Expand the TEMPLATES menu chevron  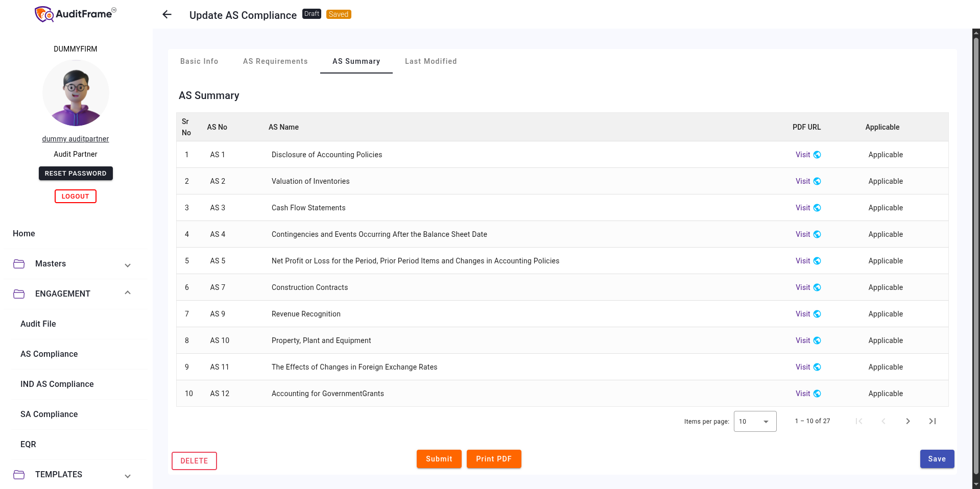(x=128, y=476)
